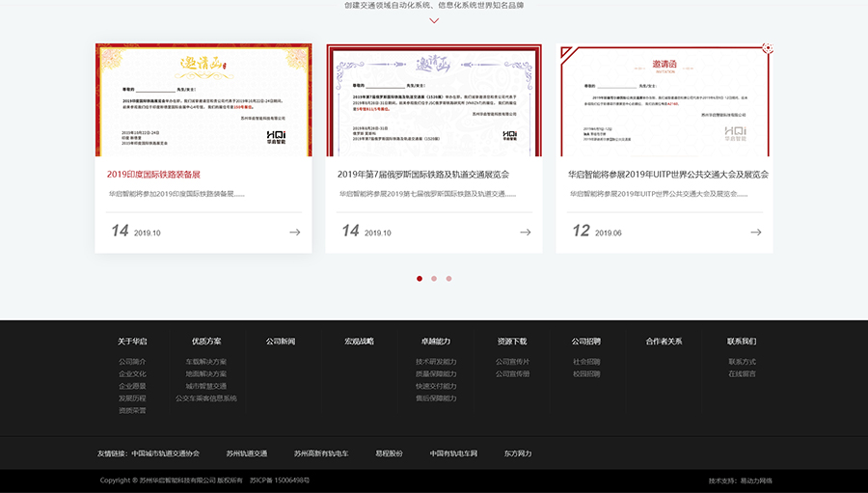The width and height of the screenshot is (868, 493).
Task: Open 在线留言 under 联系我们
Action: tap(742, 373)
